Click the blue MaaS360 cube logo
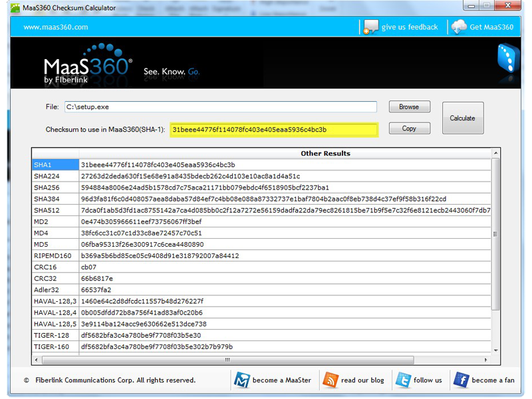Screen dimensions: 532x399 [508, 58]
